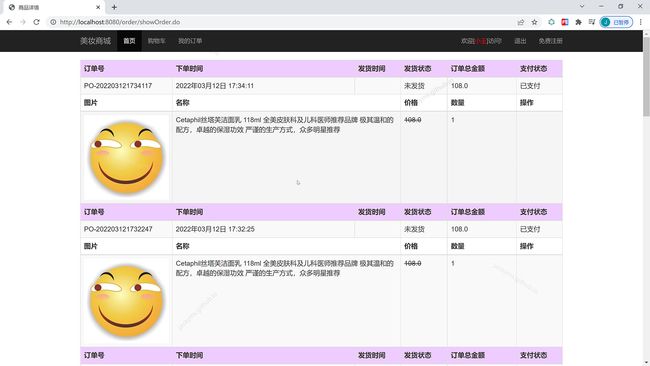
Task: Click the 美妆商城 brand link
Action: point(95,41)
